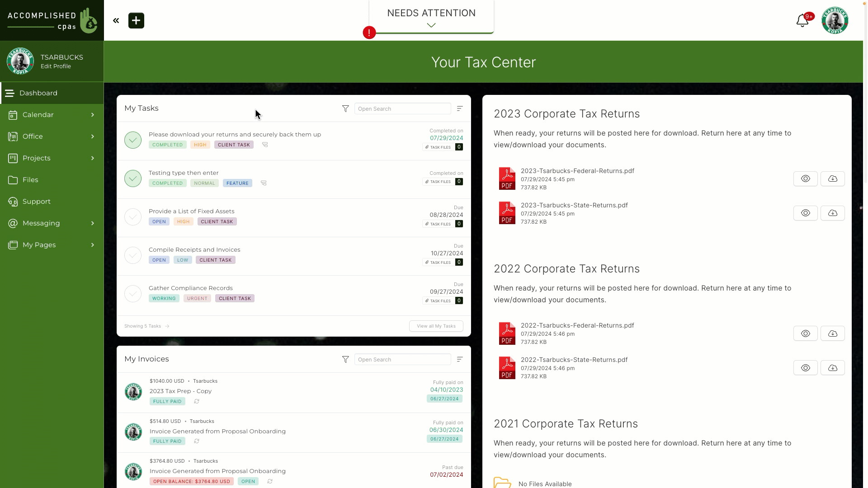The width and height of the screenshot is (868, 488).
Task: Click the Open Search input field in My Tasks
Action: (x=403, y=108)
